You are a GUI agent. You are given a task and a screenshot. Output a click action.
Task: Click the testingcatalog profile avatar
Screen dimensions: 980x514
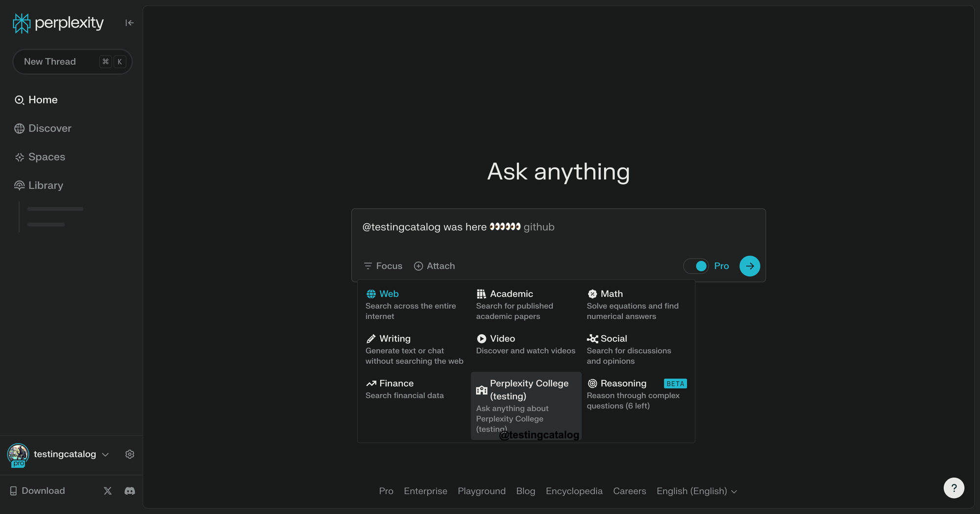(18, 455)
